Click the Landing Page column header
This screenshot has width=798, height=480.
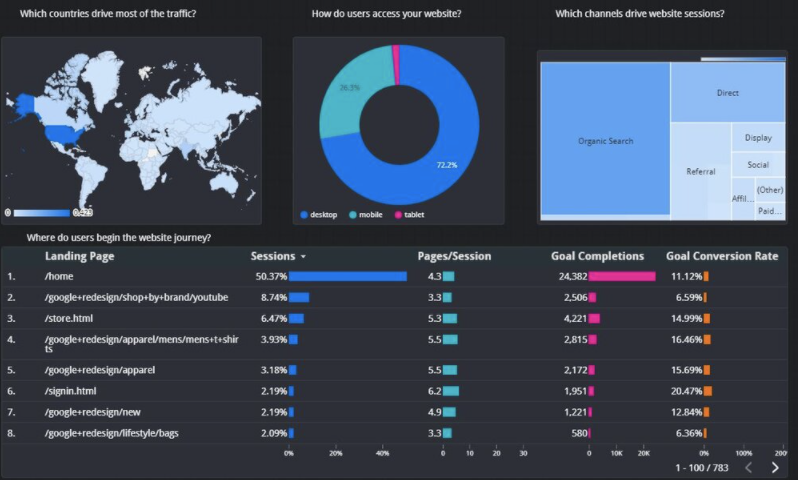(79, 256)
